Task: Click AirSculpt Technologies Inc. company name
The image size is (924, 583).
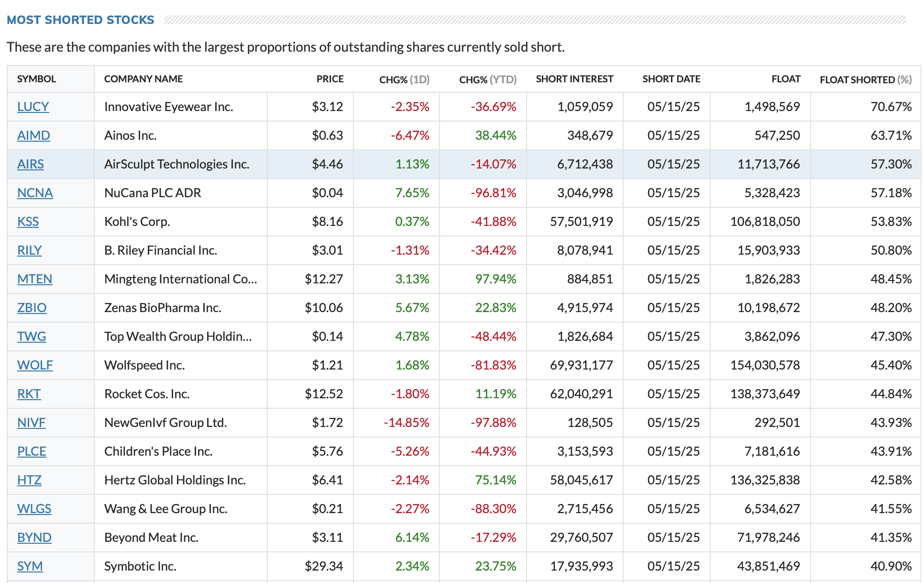Action: (177, 164)
